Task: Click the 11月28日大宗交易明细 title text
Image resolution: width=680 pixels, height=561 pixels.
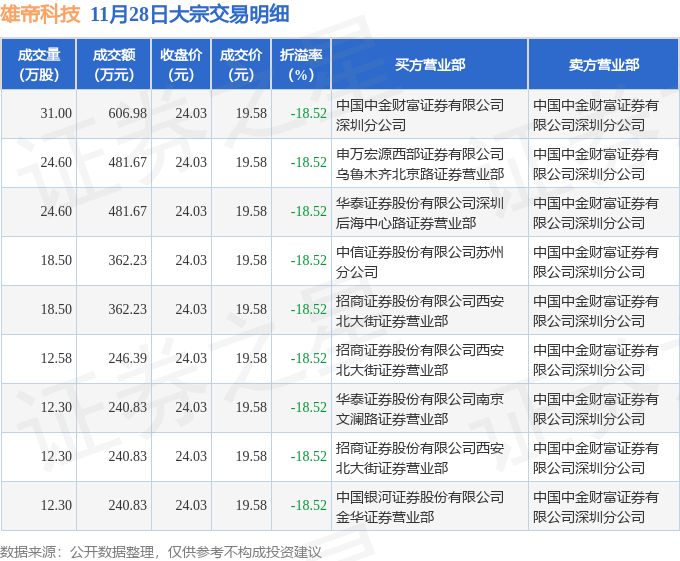Action: coord(190,14)
